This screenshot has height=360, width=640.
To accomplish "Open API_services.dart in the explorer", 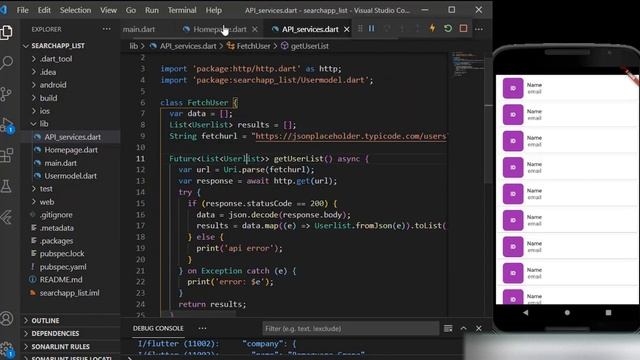I will [x=72, y=137].
